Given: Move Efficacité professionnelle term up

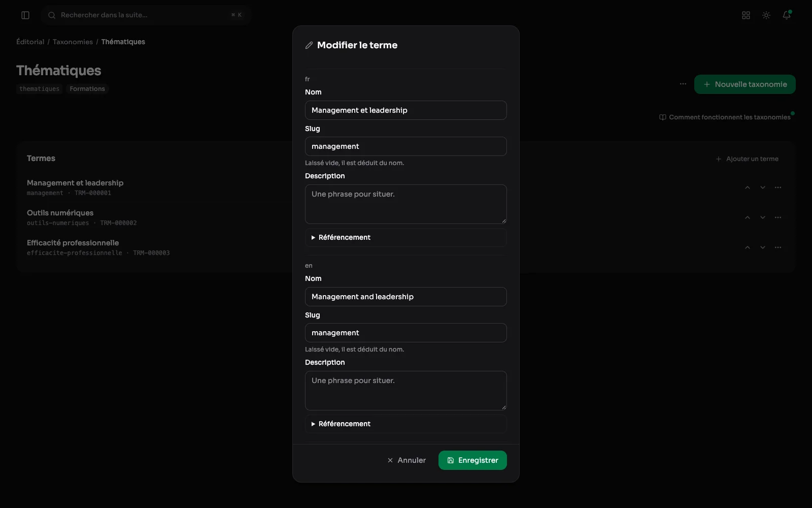Looking at the screenshot, I should (x=748, y=247).
